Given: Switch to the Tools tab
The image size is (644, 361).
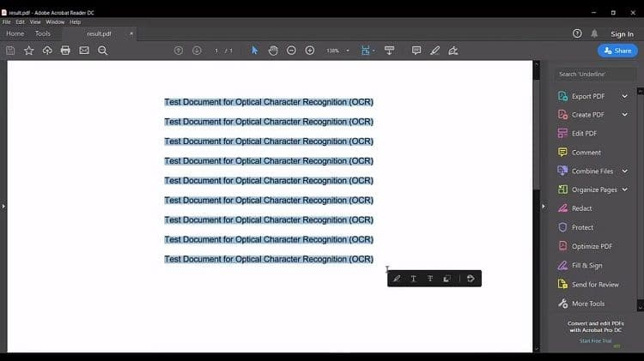Looking at the screenshot, I should coord(43,33).
